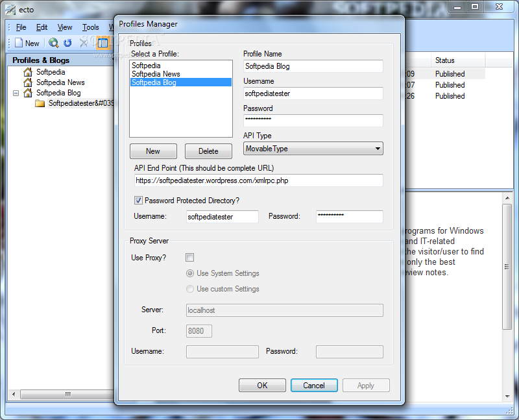This screenshot has height=420, width=519.
Task: Click the New document toolbar icon
Action: coord(19,43)
